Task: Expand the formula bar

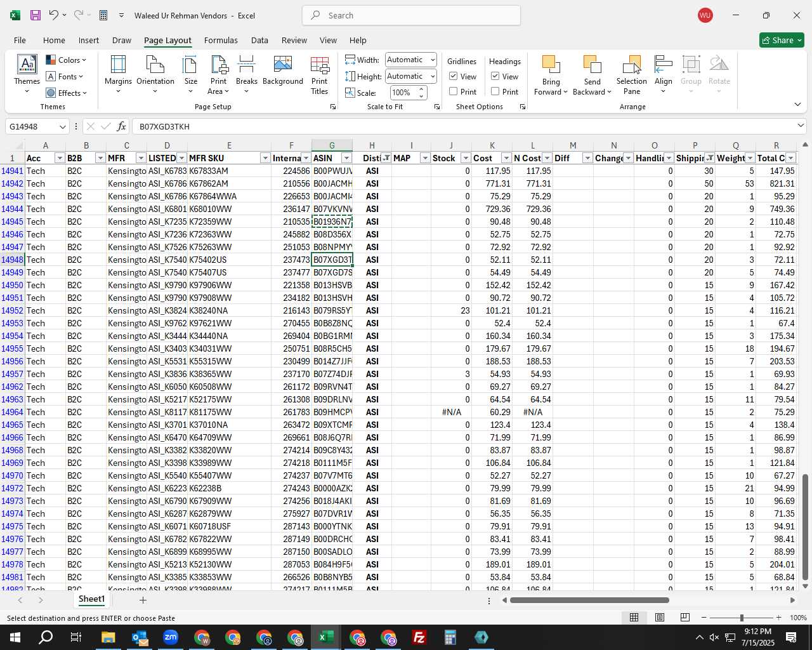Action: (x=801, y=126)
